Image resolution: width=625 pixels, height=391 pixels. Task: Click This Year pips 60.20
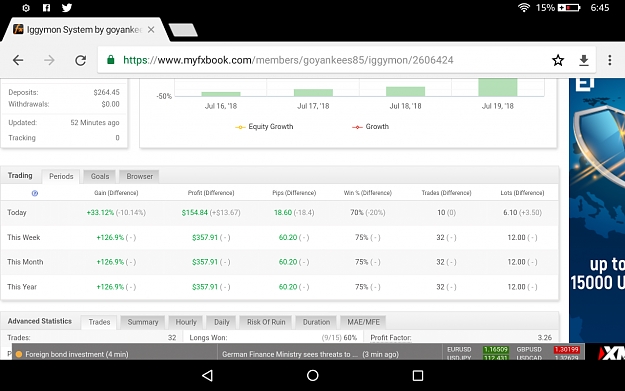[x=288, y=287]
